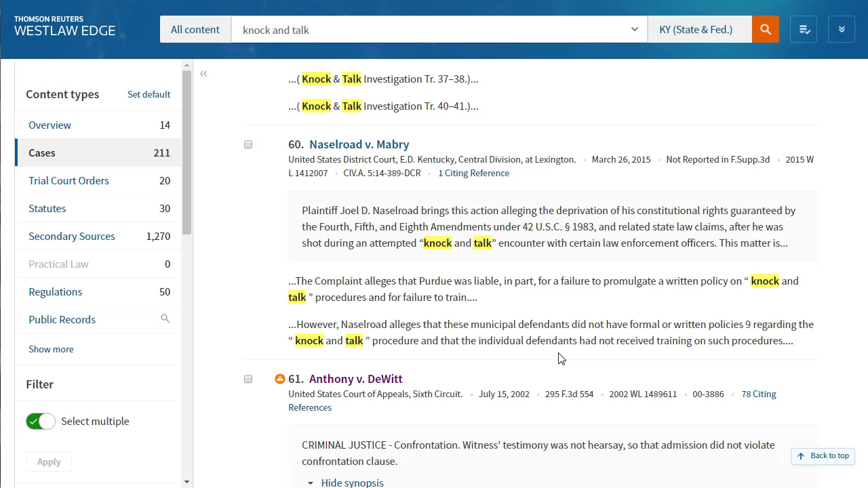Screen dimensions: 868x488
Task: Collapse the sidebar using double-arrow icon
Action: tap(203, 73)
